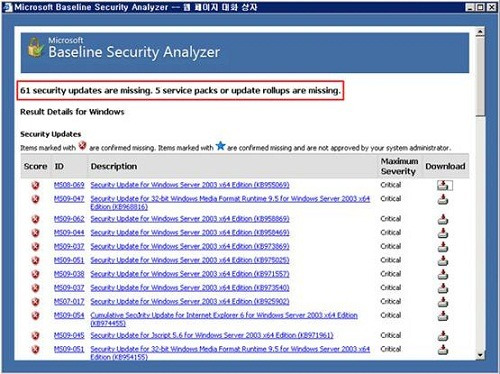Open the Security Update link for KB973540
Screen dimensions: 500x374
190,288
